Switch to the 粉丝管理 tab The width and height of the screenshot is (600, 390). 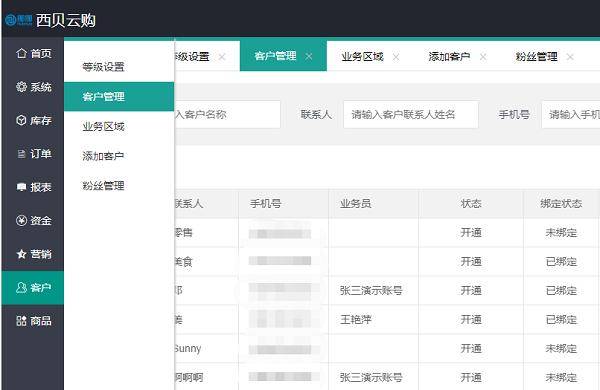[x=536, y=57]
